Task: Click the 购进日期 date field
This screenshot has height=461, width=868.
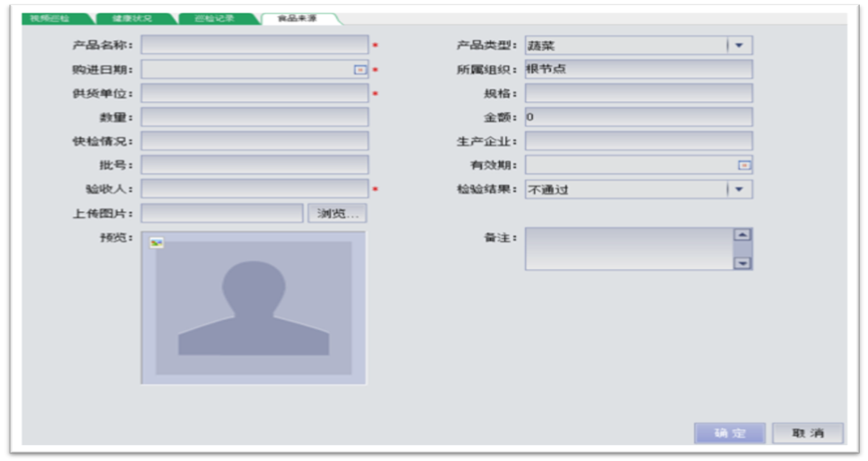Action: [x=255, y=69]
